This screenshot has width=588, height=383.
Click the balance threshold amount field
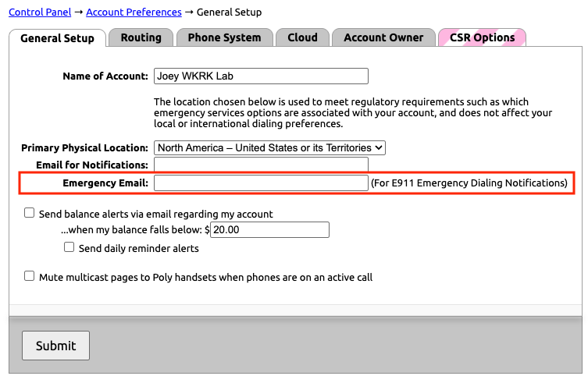[269, 230]
